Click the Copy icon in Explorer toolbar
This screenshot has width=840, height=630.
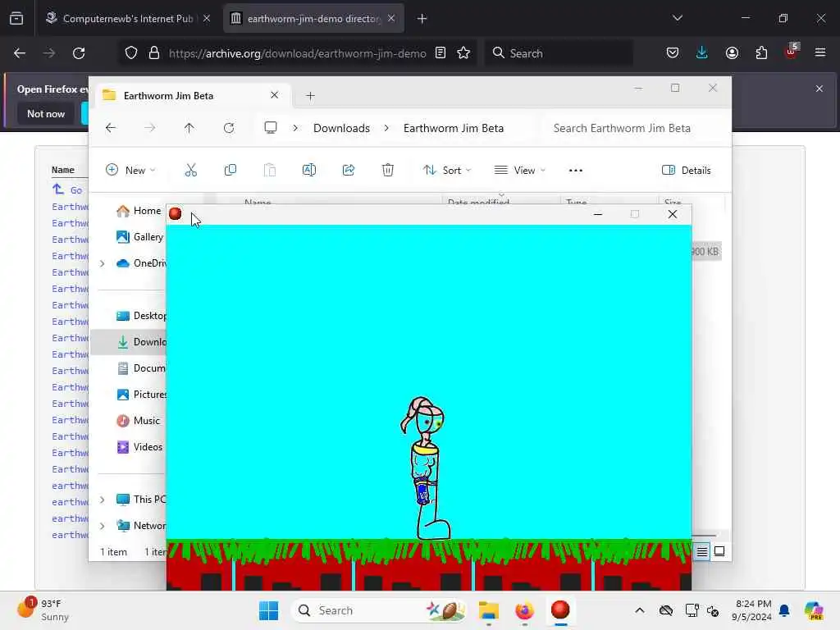pos(231,171)
